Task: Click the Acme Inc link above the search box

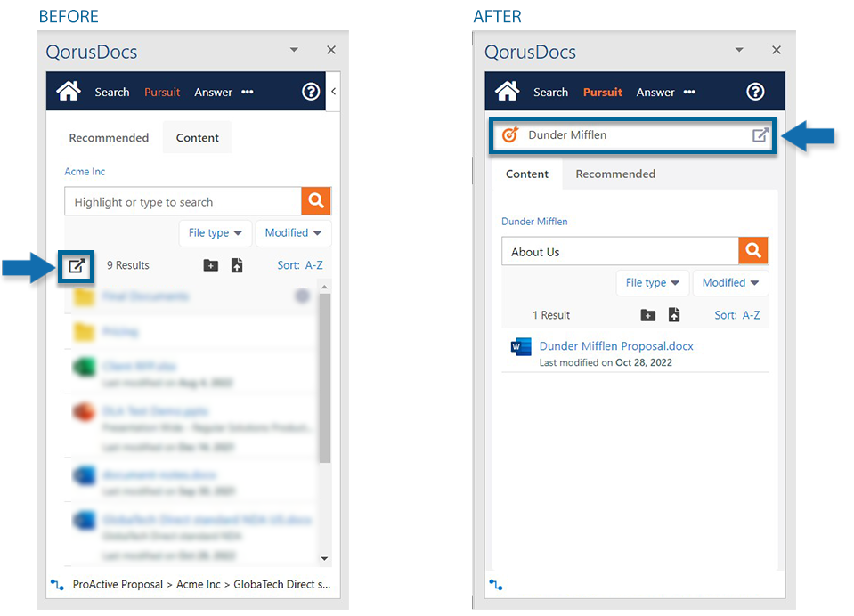Action: point(85,171)
